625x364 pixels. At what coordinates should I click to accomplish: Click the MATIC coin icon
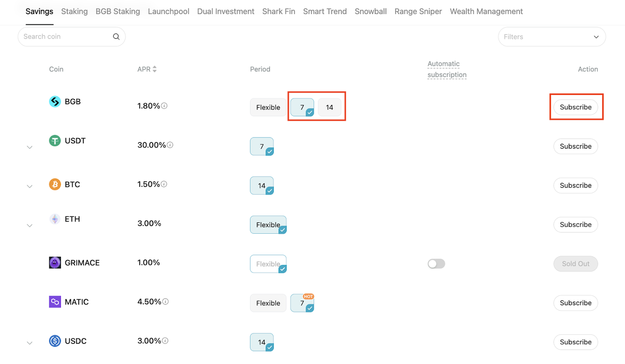pyautogui.click(x=55, y=302)
